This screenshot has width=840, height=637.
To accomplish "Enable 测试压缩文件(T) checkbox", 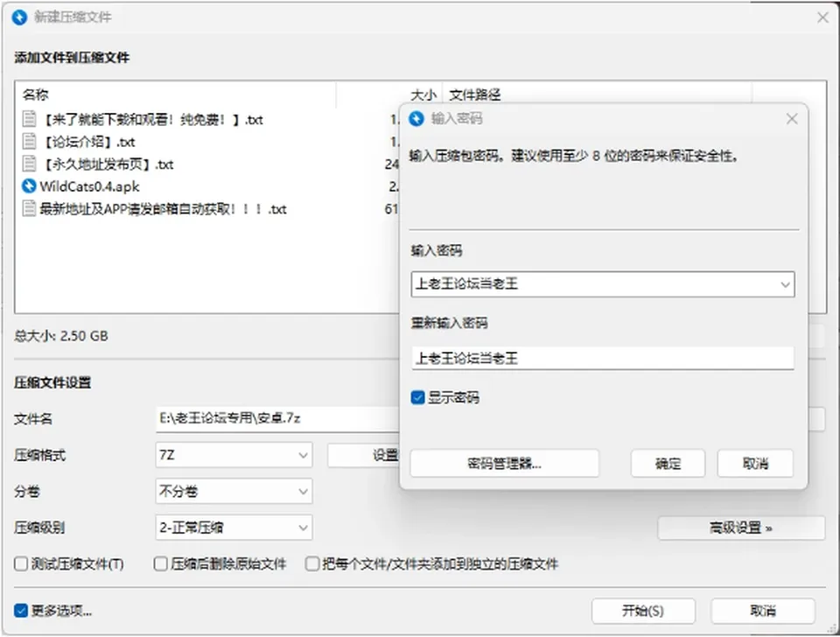I will (x=21, y=563).
